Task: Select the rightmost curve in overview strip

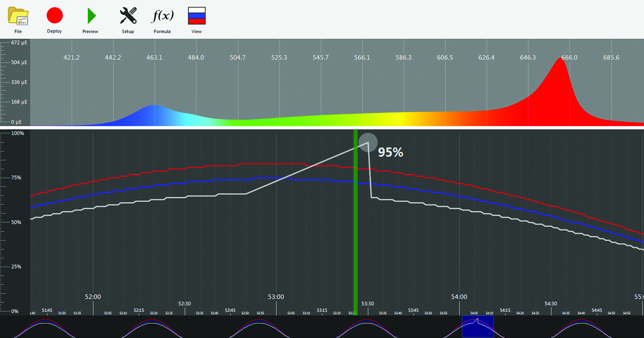Action: pos(581,327)
